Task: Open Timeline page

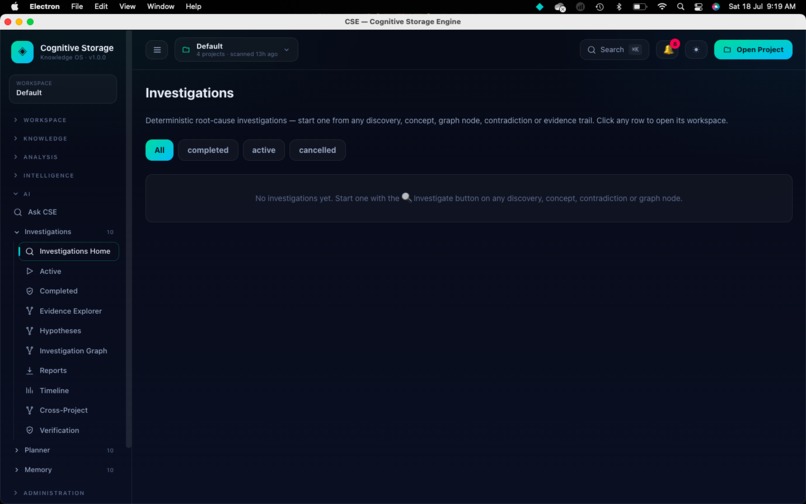Action: [x=68, y=390]
